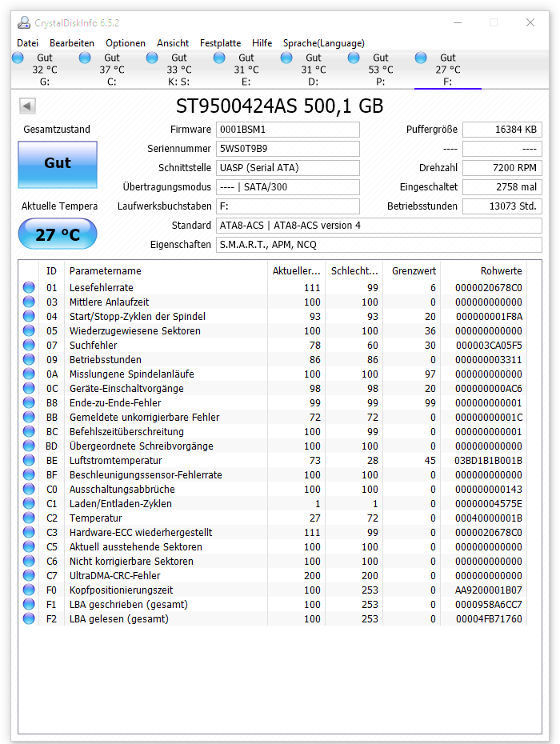Click the drive title ST9500424AS 500,1 GB

coord(279,106)
